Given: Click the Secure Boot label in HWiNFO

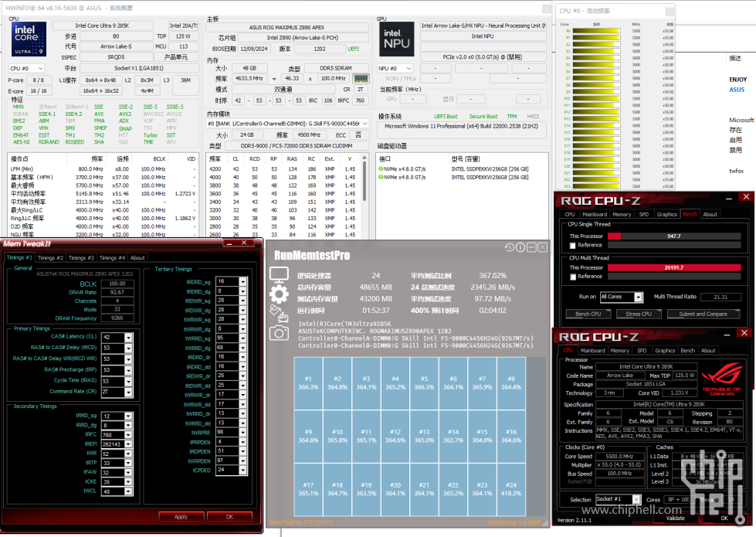Looking at the screenshot, I should click(483, 116).
